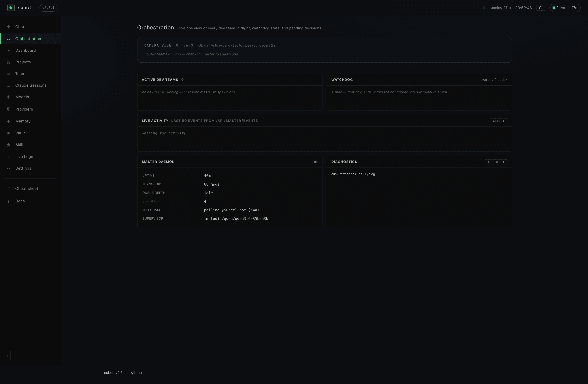The width and height of the screenshot is (588, 384).
Task: Click the clock reading 20:52:48
Action: pos(523,8)
